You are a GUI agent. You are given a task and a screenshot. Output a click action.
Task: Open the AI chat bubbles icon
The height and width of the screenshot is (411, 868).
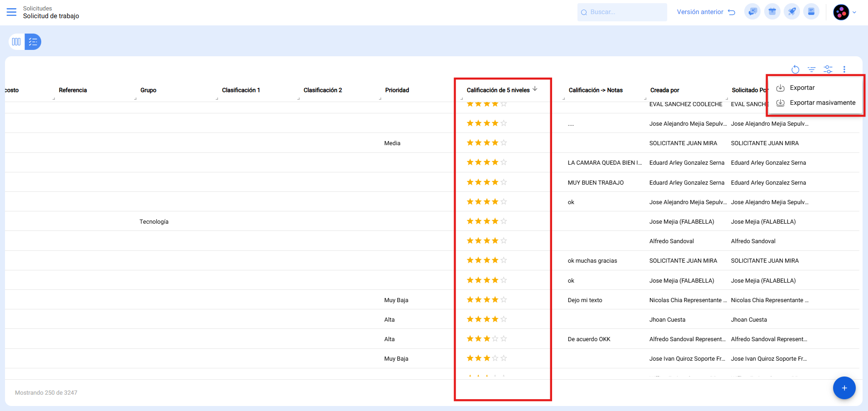pyautogui.click(x=752, y=12)
